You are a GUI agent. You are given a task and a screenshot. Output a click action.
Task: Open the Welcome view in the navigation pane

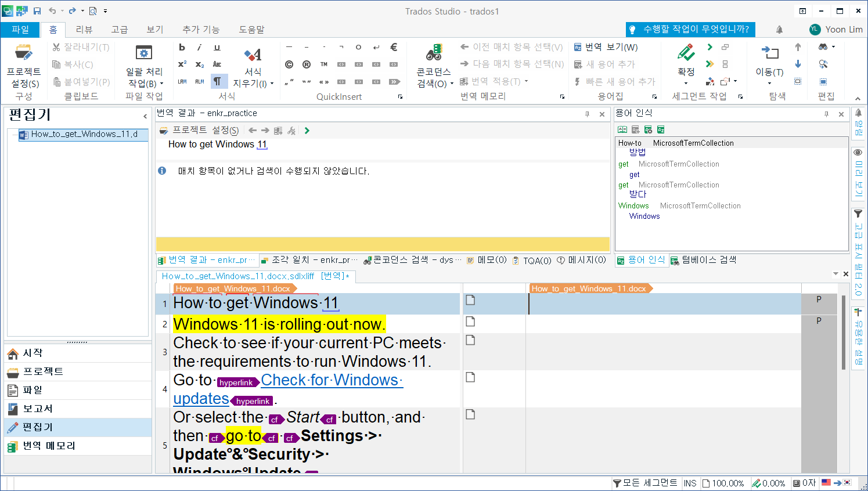78,353
